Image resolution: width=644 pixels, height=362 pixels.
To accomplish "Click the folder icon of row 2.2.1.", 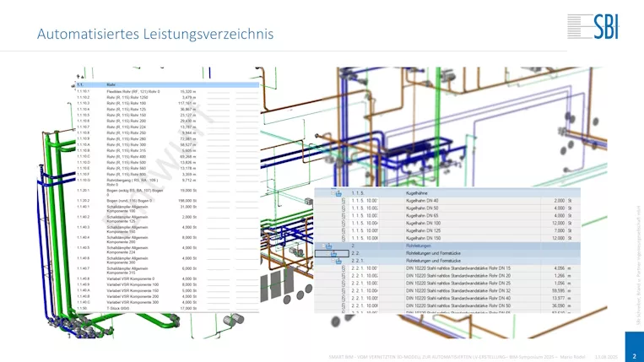I will click(338, 261).
